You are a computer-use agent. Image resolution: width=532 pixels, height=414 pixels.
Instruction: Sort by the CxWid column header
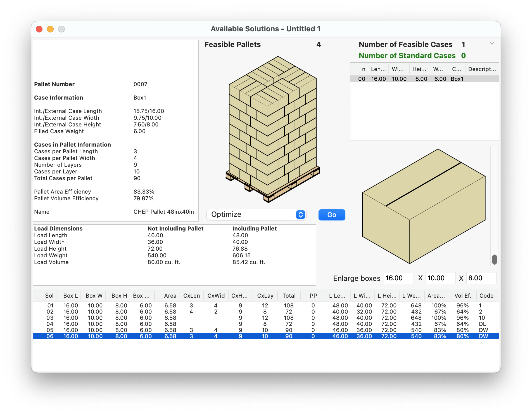tap(216, 296)
